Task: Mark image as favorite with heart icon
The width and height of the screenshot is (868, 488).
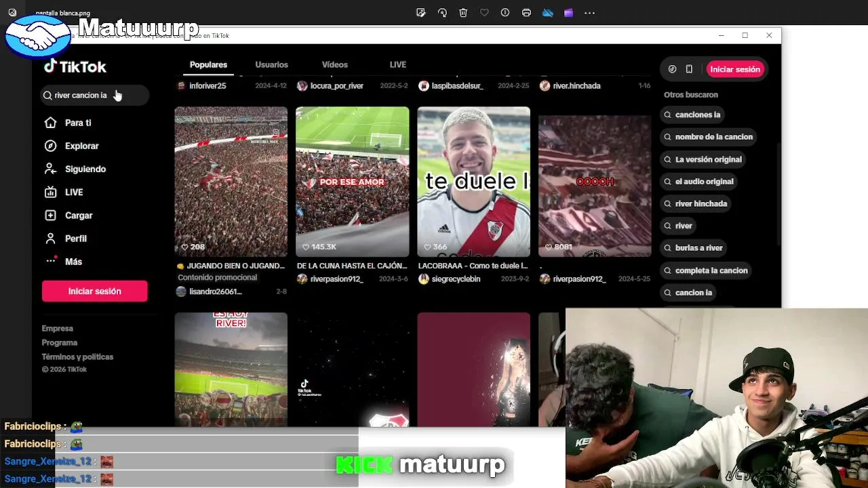Action: point(484,13)
